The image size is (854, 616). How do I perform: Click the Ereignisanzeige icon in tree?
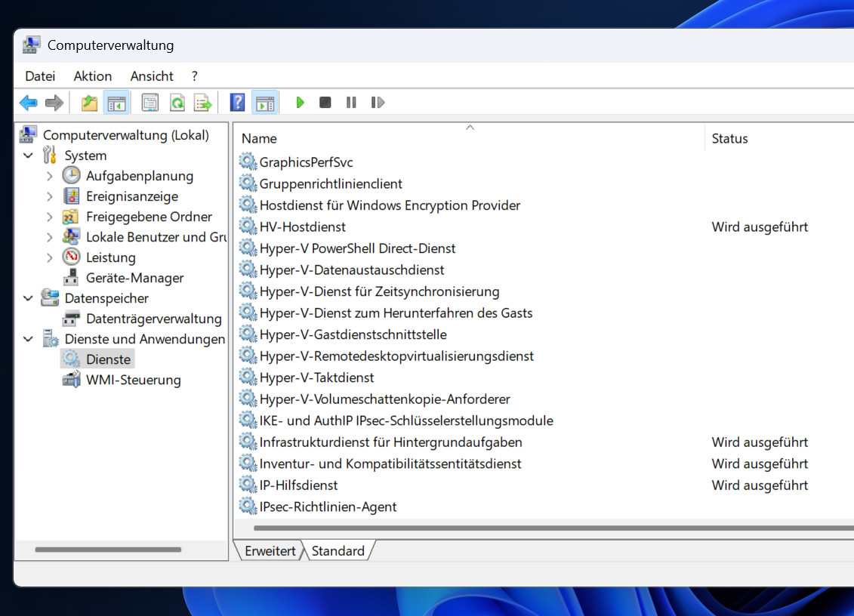coord(71,196)
